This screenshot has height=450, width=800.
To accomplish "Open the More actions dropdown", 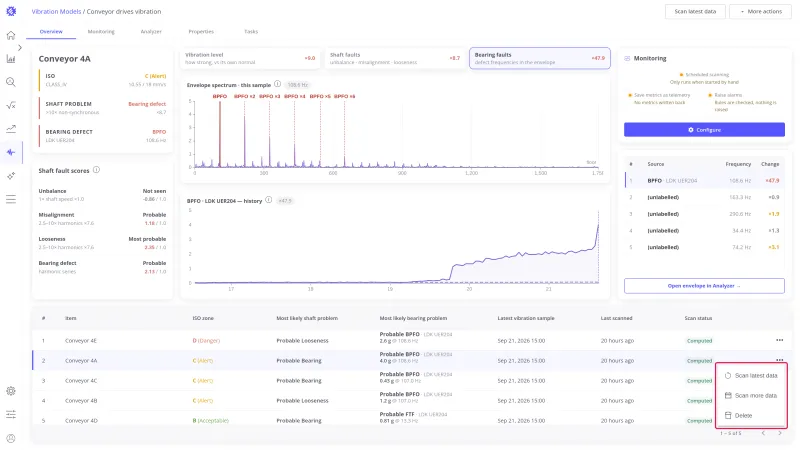I will 761,11.
